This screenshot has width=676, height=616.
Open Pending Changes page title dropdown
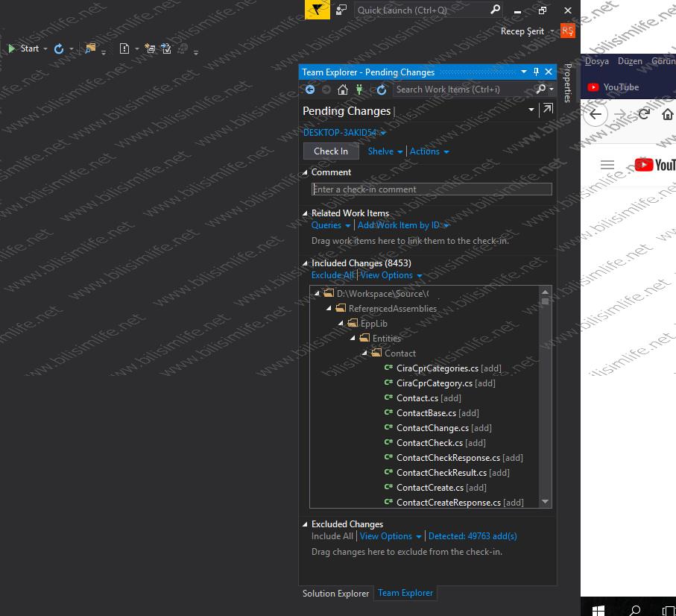tap(531, 110)
